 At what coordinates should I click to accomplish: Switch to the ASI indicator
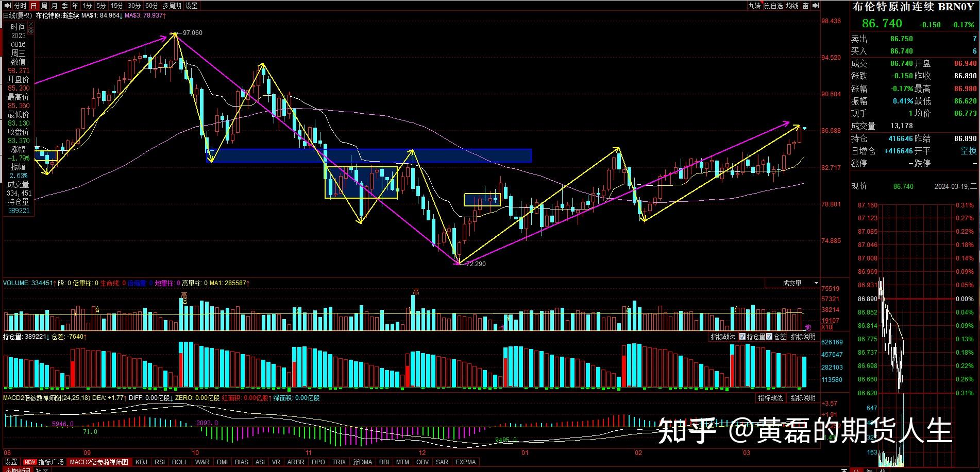pos(260,462)
